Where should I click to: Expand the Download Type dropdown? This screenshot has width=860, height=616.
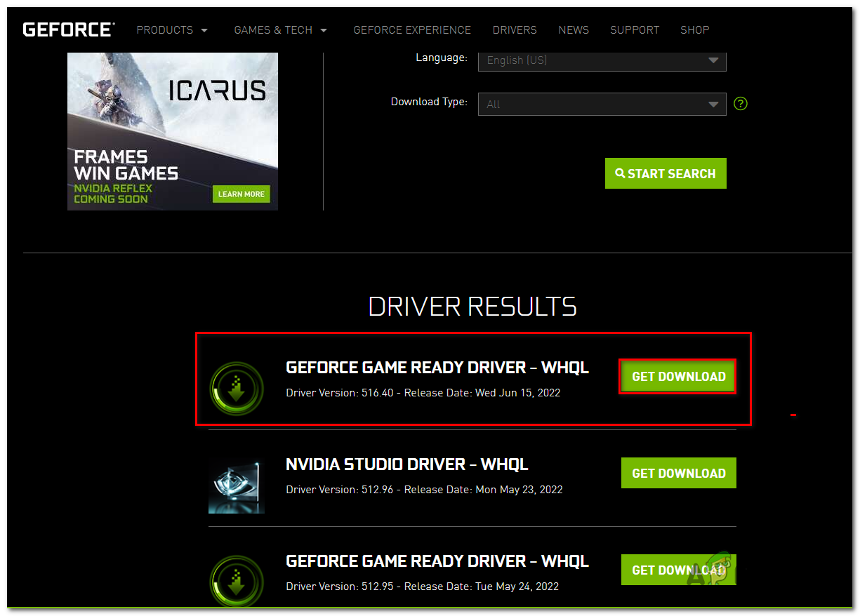(602, 104)
